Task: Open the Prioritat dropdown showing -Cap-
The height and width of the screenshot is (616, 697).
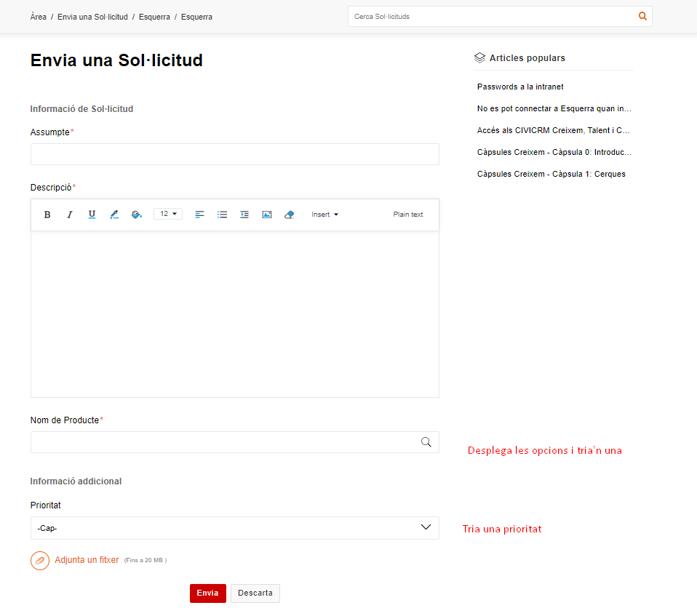Action: (x=234, y=528)
